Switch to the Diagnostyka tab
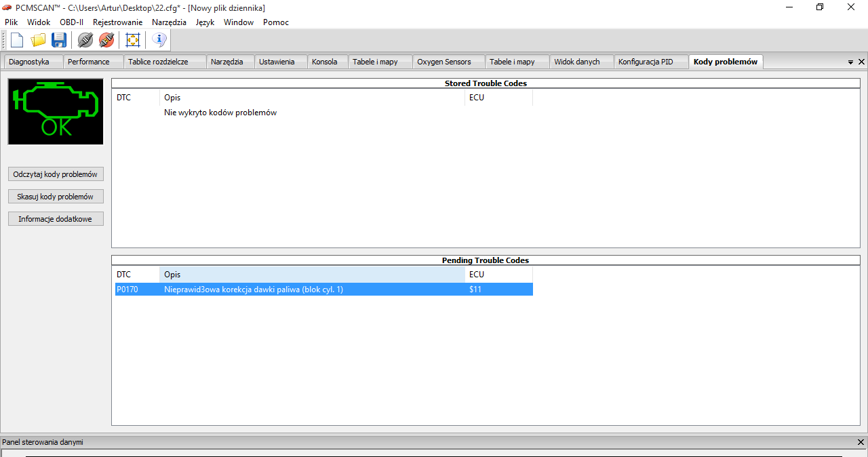This screenshot has width=868, height=457. [29, 62]
